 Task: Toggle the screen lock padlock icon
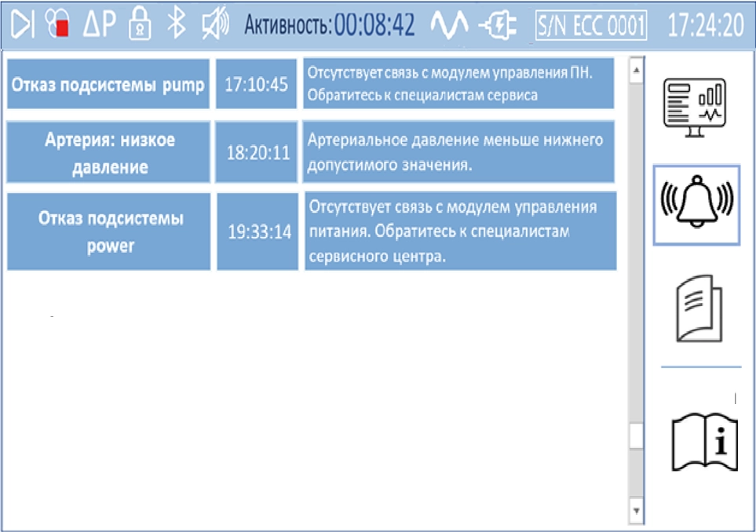point(139,25)
